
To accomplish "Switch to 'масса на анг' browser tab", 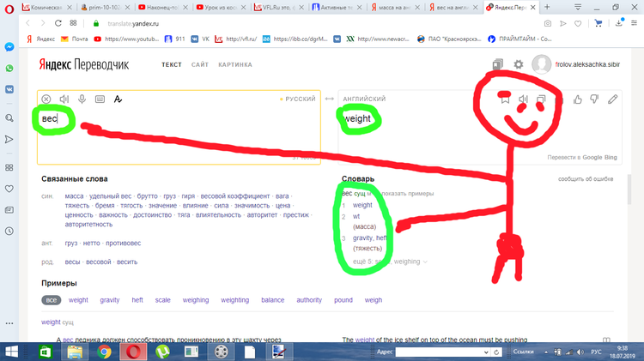I will (x=396, y=8).
